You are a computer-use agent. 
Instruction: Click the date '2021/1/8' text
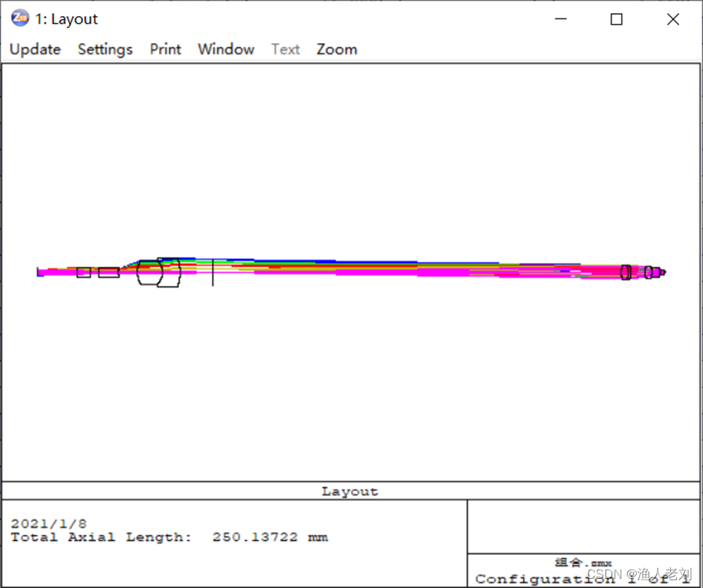[x=49, y=523]
